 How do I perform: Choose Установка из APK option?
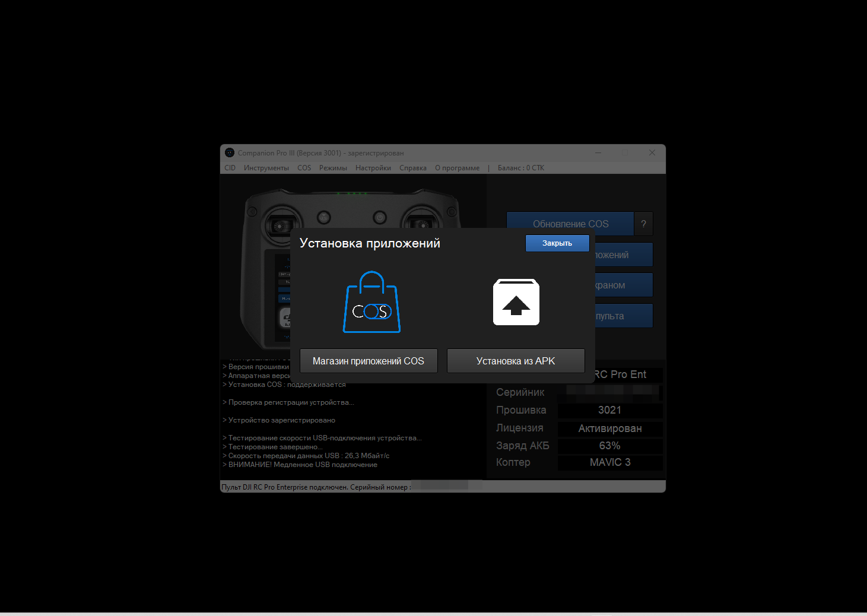(516, 361)
